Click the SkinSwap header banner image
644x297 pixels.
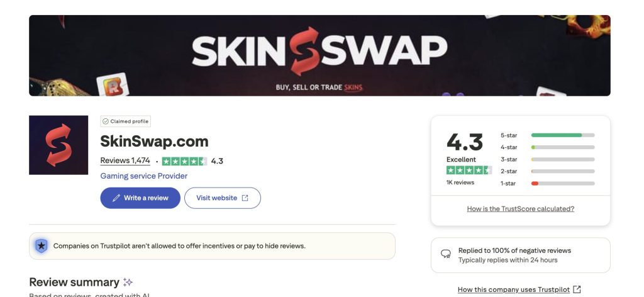[319, 55]
